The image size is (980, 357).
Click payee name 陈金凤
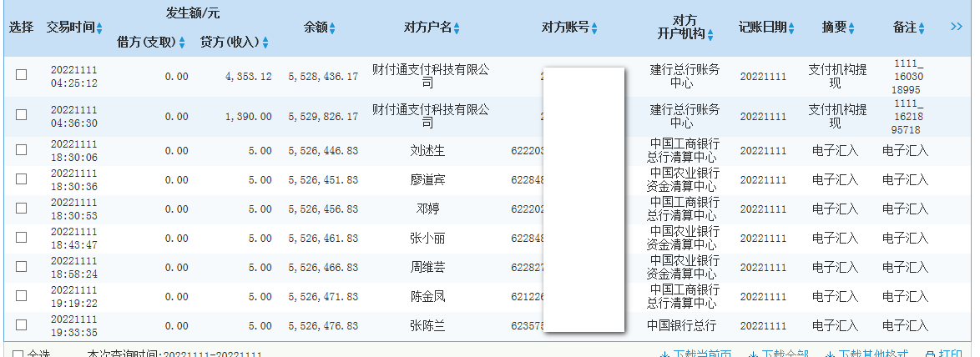click(x=427, y=296)
